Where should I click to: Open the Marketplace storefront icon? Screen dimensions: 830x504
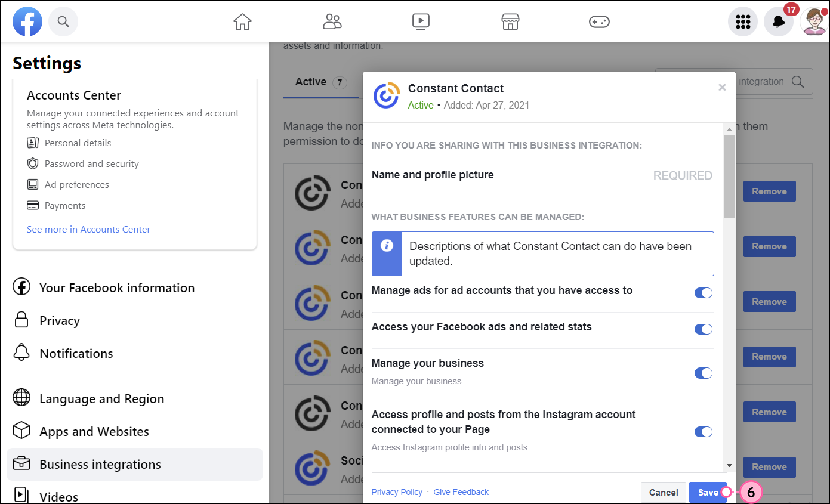point(510,22)
